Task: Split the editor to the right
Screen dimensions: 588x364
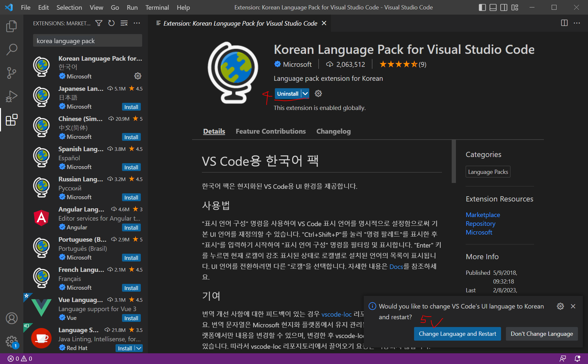Action: tap(564, 23)
